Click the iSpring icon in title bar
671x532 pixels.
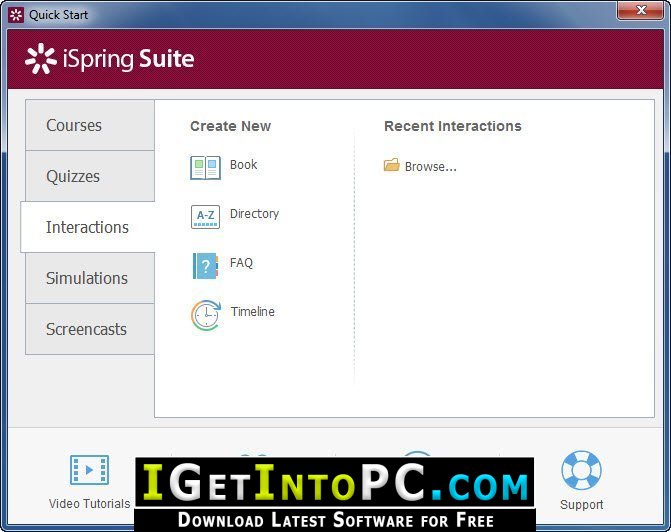(16, 15)
